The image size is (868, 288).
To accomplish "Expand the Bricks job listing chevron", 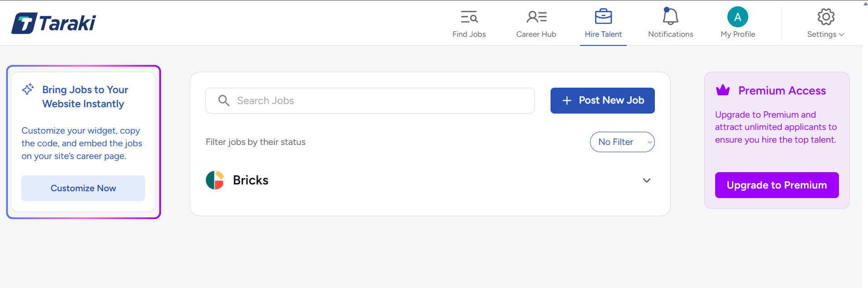I will (646, 180).
